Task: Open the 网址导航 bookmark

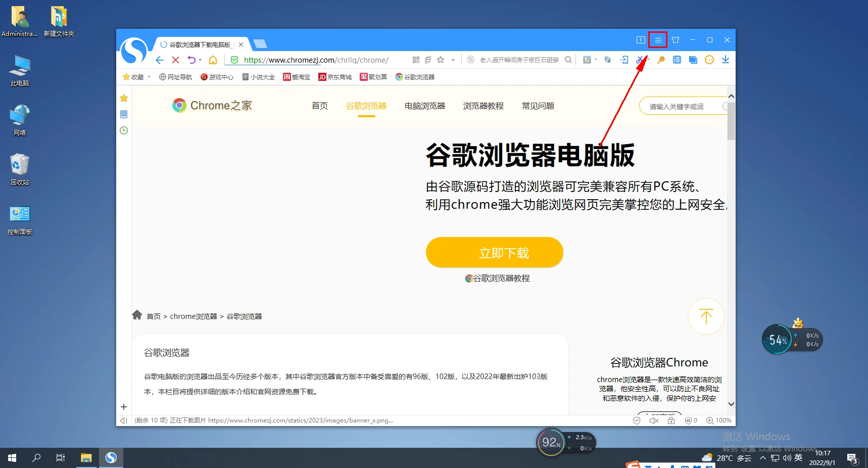Action: pyautogui.click(x=175, y=77)
